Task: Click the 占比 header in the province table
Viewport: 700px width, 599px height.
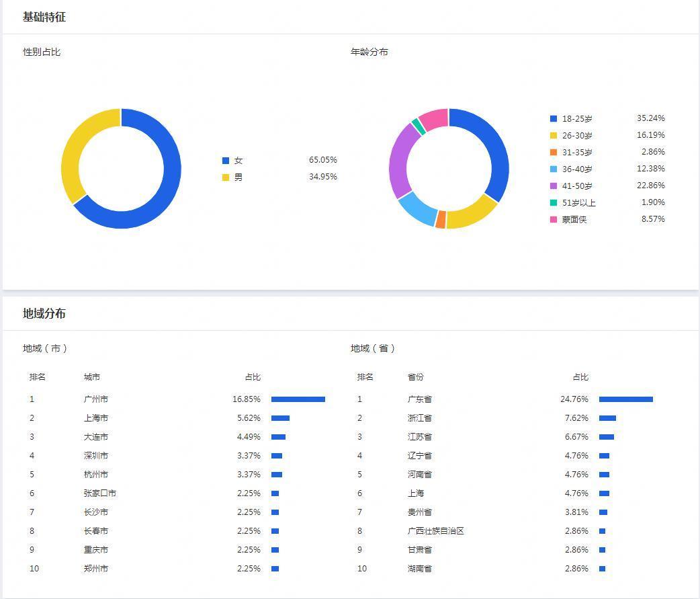Action: tap(580, 377)
